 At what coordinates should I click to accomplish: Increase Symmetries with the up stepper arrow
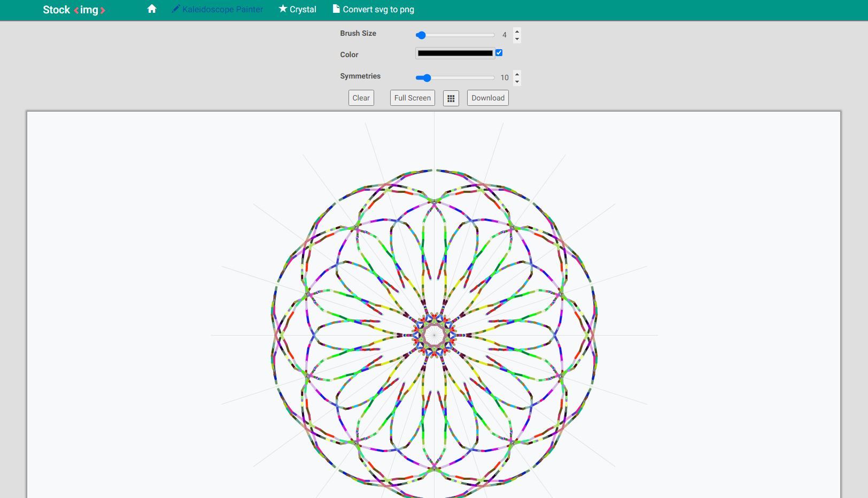pos(517,75)
